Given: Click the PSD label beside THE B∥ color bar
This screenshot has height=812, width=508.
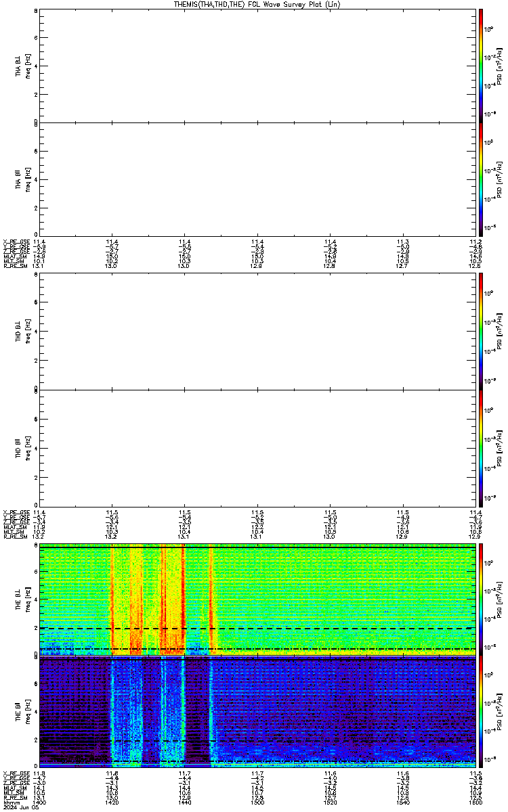Looking at the screenshot, I should (x=499, y=713).
